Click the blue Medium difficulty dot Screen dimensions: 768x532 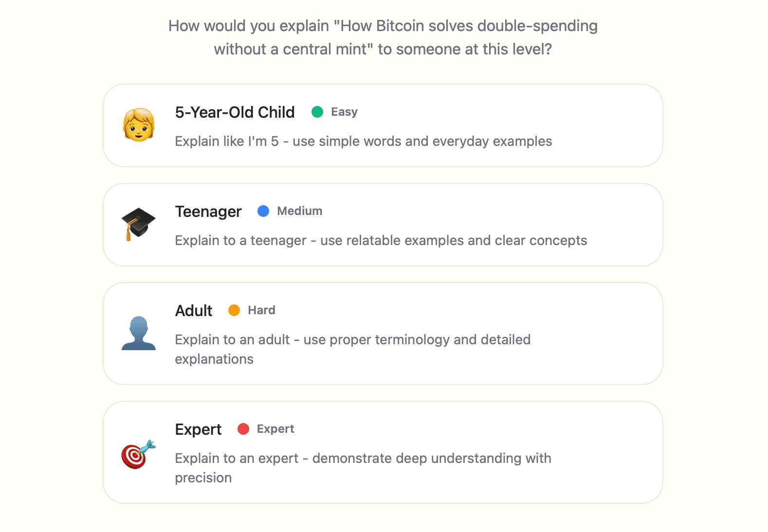click(263, 211)
